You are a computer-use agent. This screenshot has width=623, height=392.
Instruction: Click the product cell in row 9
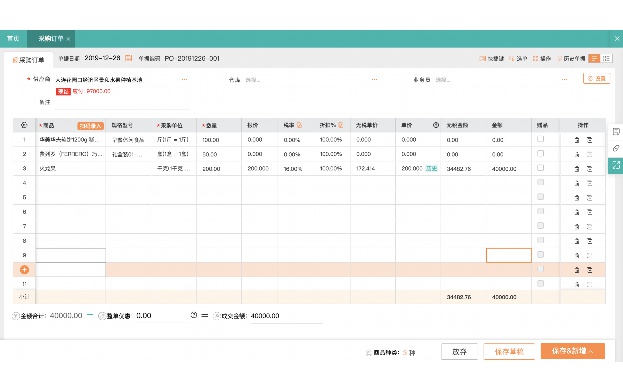tap(71, 255)
